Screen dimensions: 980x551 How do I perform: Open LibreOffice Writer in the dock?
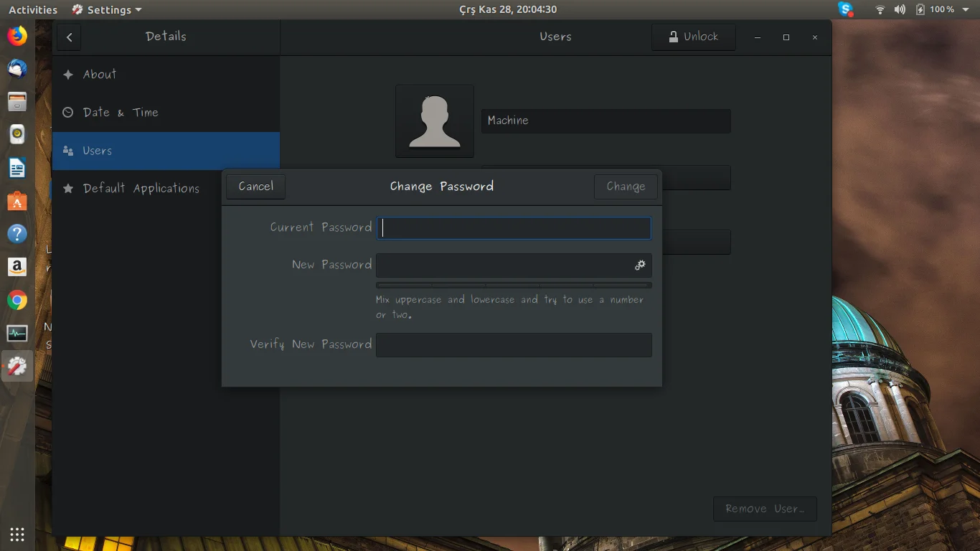[17, 168]
